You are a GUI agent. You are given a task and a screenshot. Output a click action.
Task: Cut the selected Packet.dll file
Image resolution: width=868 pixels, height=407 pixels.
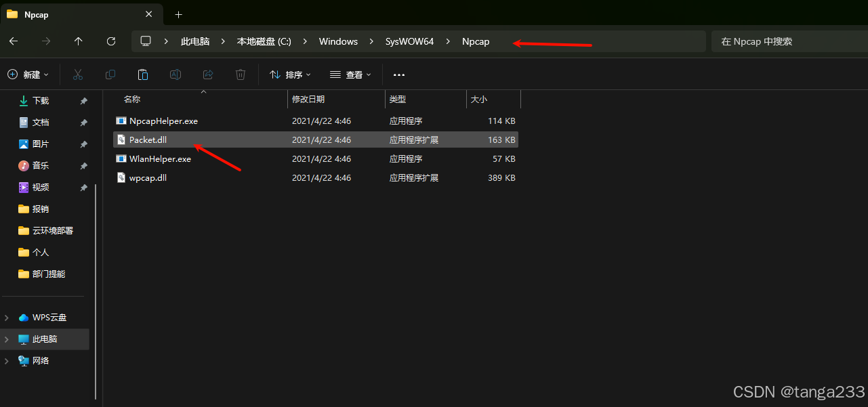(x=78, y=74)
